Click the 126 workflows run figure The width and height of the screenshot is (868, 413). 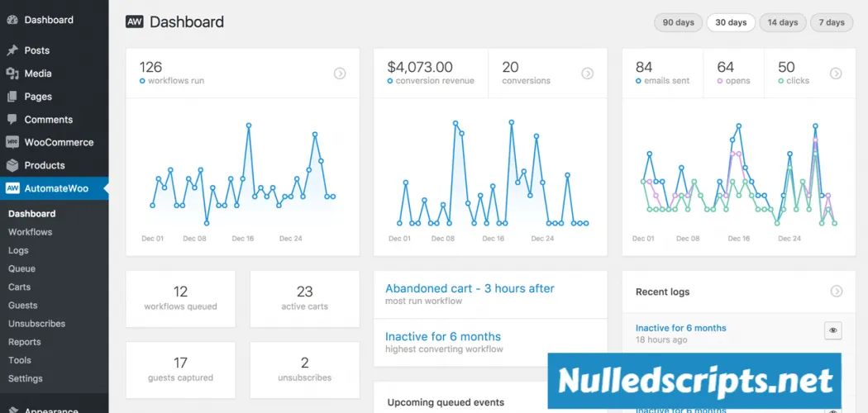point(150,68)
